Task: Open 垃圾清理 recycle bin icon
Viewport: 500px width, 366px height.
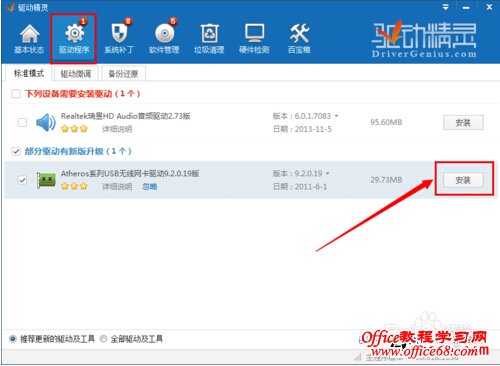Action: 209,33
